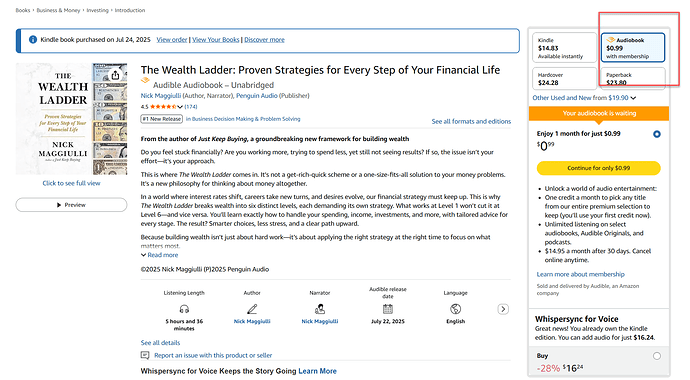The image size is (690, 380).
Task: Select the $0.99 membership offer radio button
Action: pos(657,134)
